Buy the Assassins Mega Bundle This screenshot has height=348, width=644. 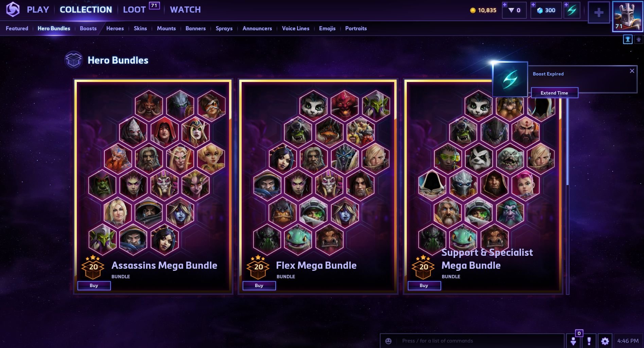(x=94, y=285)
